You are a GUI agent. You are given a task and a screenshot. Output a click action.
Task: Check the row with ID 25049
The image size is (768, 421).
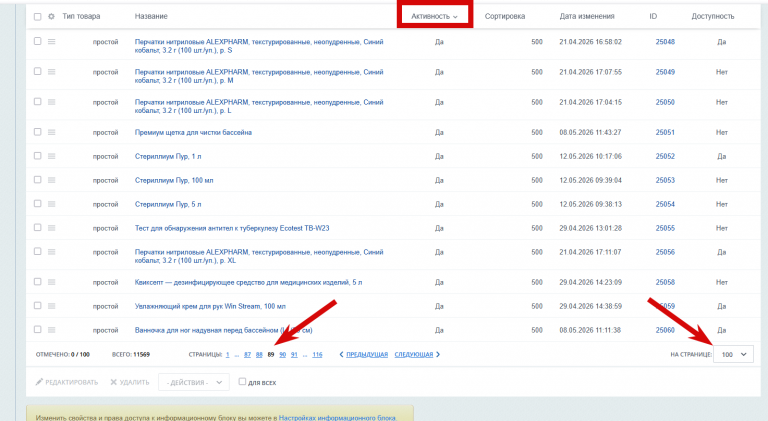[37, 71]
